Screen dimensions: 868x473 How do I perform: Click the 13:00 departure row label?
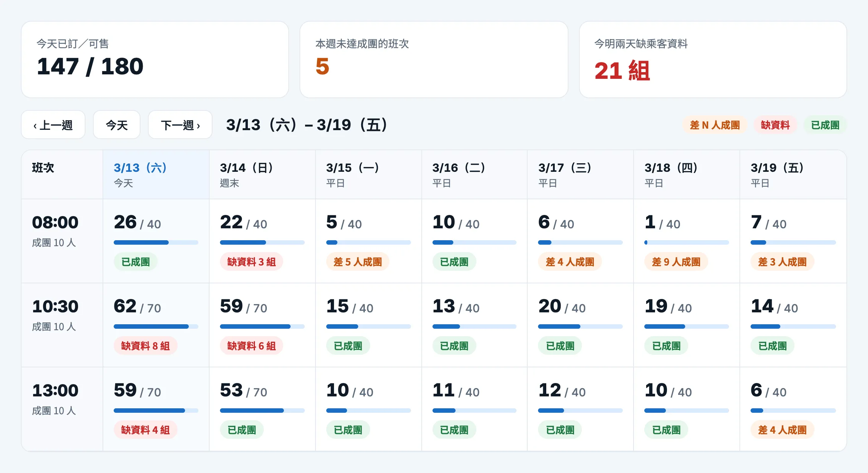62,409
